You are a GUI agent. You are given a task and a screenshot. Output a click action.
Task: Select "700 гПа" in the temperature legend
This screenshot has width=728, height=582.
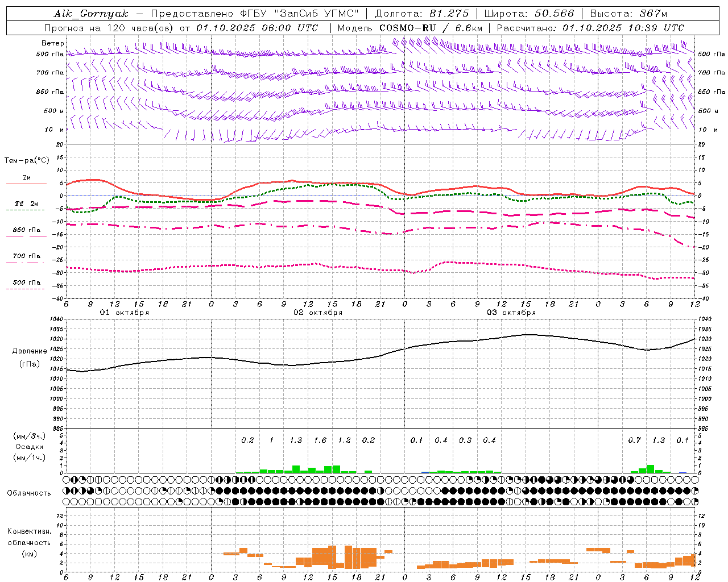[27, 256]
